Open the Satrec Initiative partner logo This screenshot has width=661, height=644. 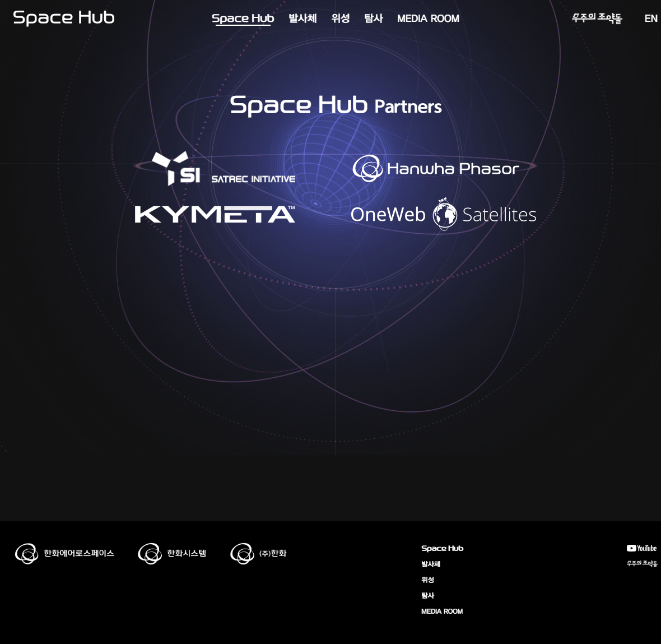click(x=224, y=169)
